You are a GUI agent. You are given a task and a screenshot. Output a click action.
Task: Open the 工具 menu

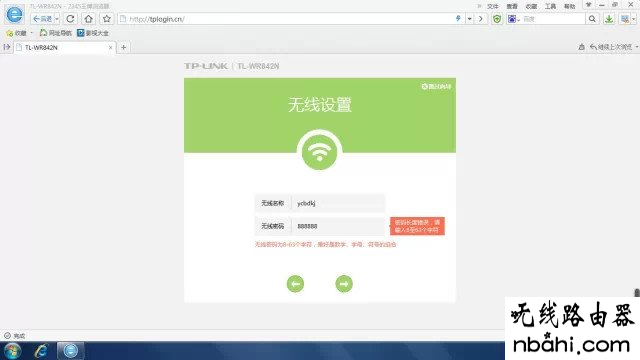coord(550,6)
